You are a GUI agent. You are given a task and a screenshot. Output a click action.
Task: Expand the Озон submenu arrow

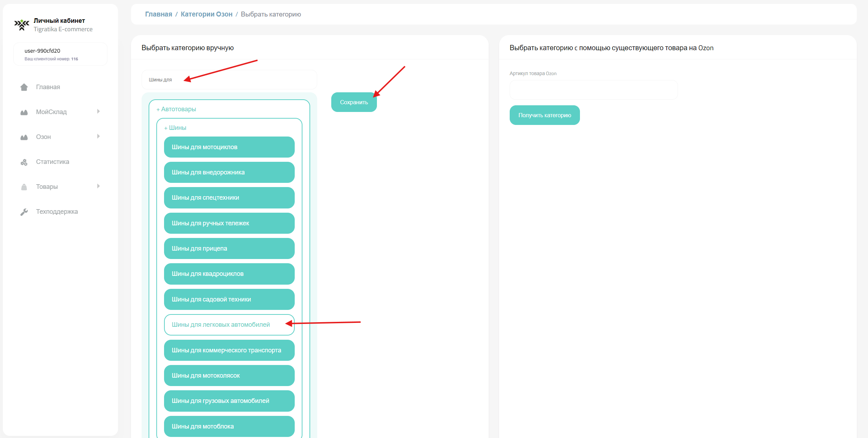pos(98,137)
